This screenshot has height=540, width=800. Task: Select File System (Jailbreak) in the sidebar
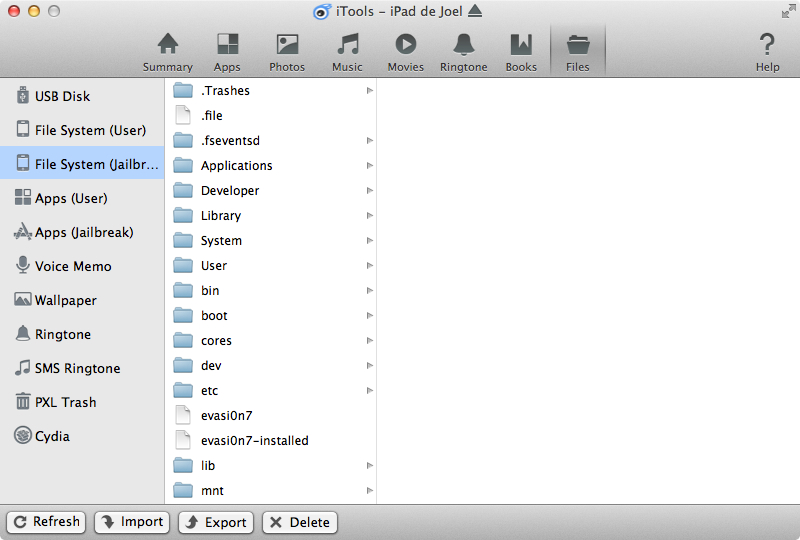[x=82, y=164]
